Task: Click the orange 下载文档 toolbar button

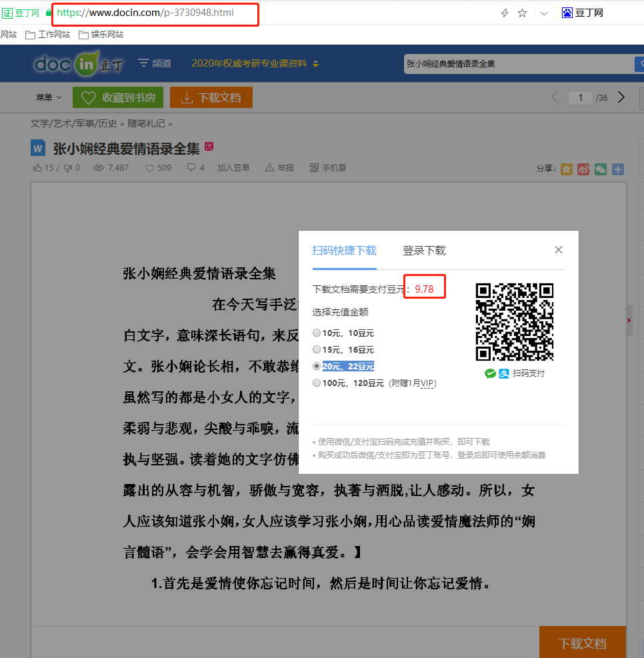Action: click(211, 97)
